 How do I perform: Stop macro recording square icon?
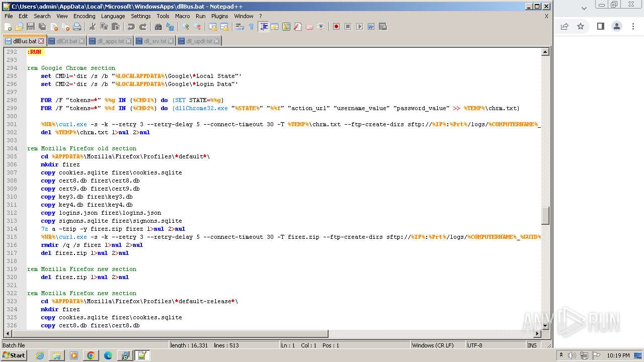(x=348, y=27)
